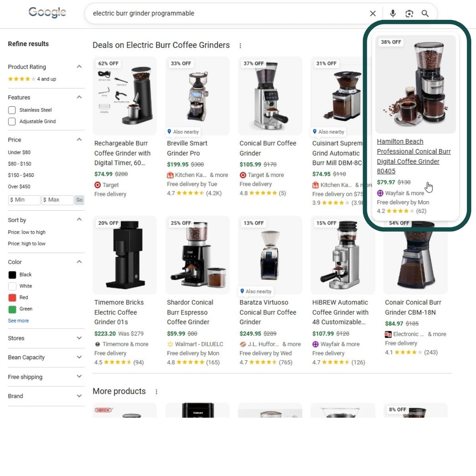
Task: Open Breville Smart Grinder Pro product title
Action: [x=187, y=148]
